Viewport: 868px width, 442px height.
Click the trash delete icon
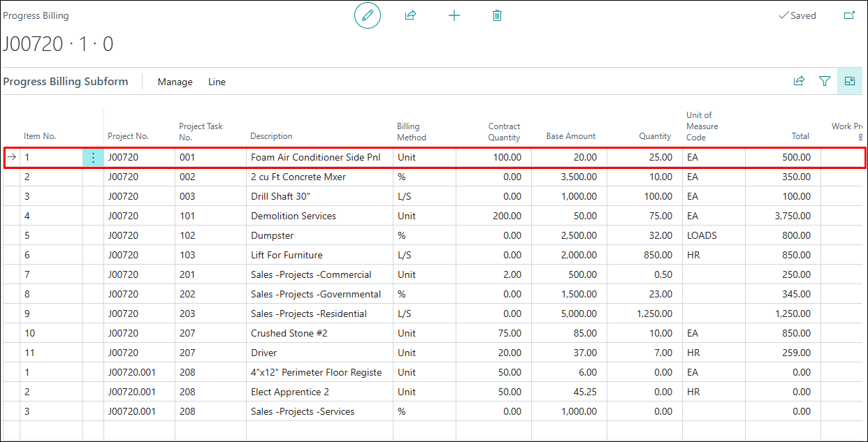pos(497,15)
